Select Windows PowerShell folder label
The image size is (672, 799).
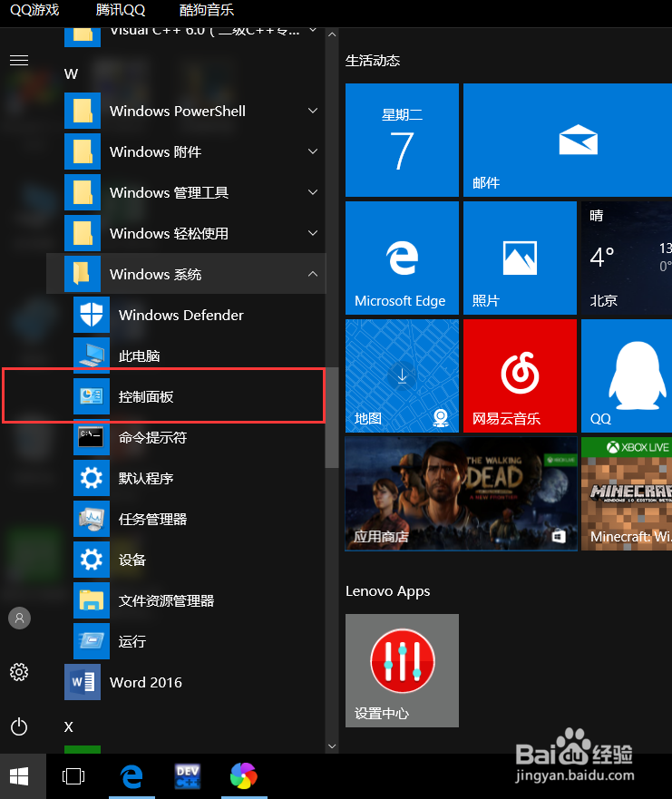coord(178,111)
